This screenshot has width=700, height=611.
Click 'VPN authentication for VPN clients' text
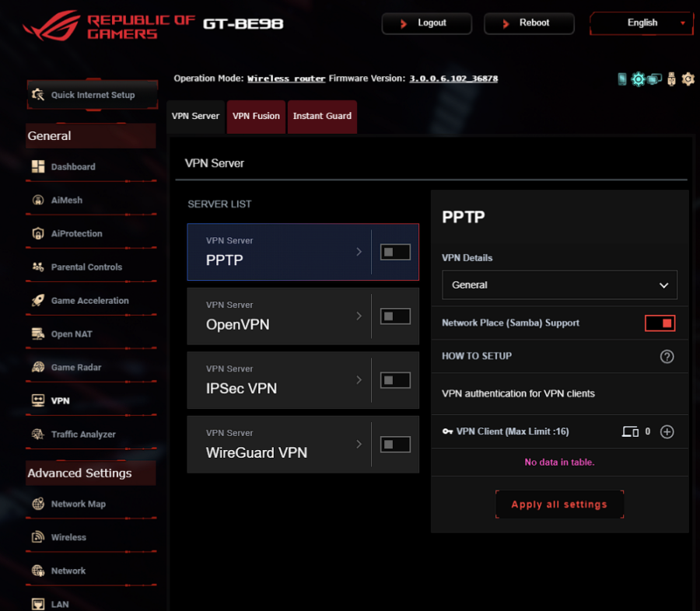click(x=518, y=393)
